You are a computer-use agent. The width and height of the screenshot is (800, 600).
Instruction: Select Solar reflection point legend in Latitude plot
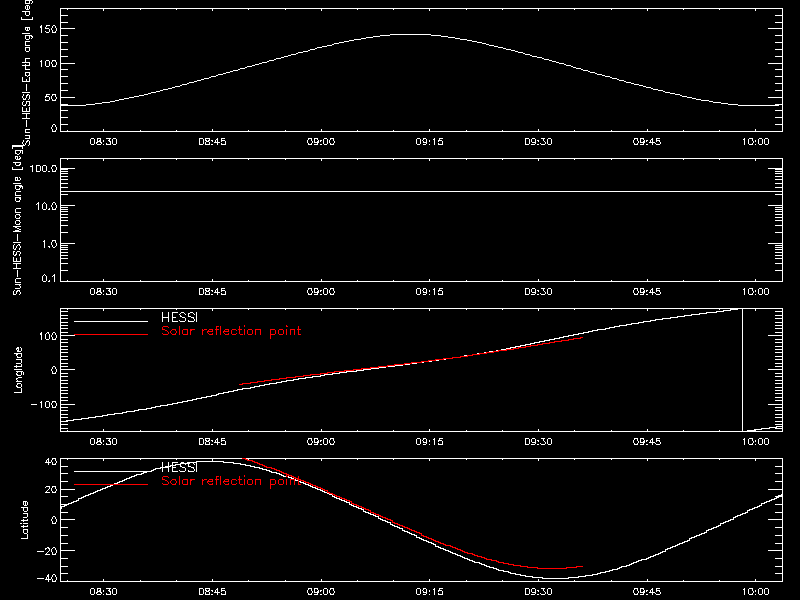(x=231, y=481)
